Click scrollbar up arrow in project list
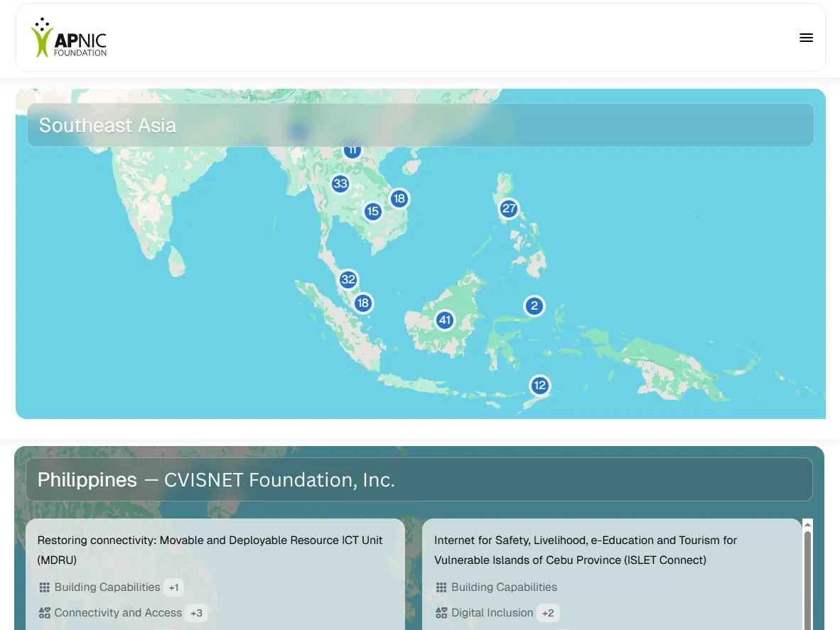 tap(807, 524)
